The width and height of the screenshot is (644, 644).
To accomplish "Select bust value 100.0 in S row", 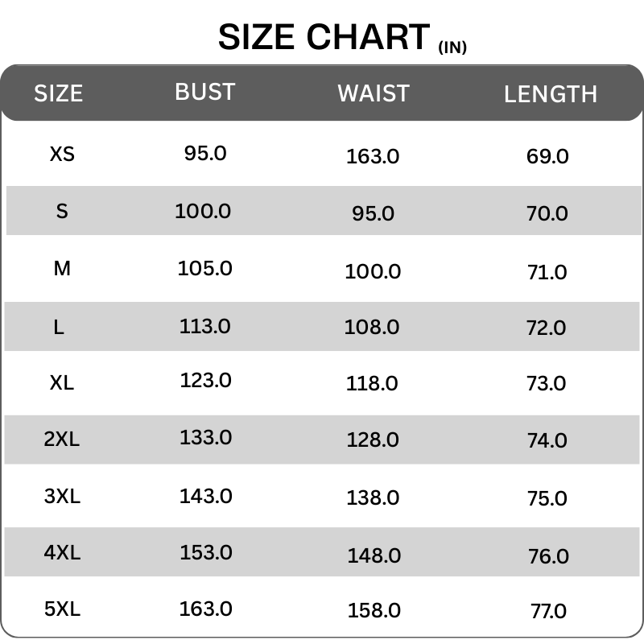I will point(203,211).
